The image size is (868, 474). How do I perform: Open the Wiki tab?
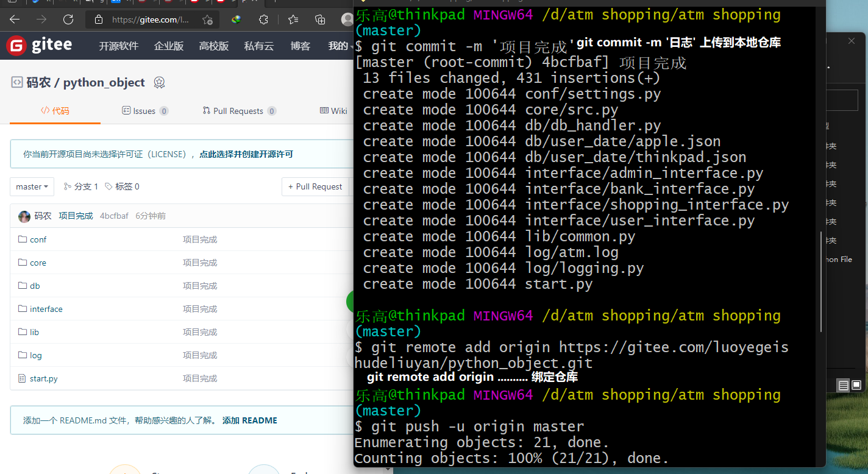(334, 111)
